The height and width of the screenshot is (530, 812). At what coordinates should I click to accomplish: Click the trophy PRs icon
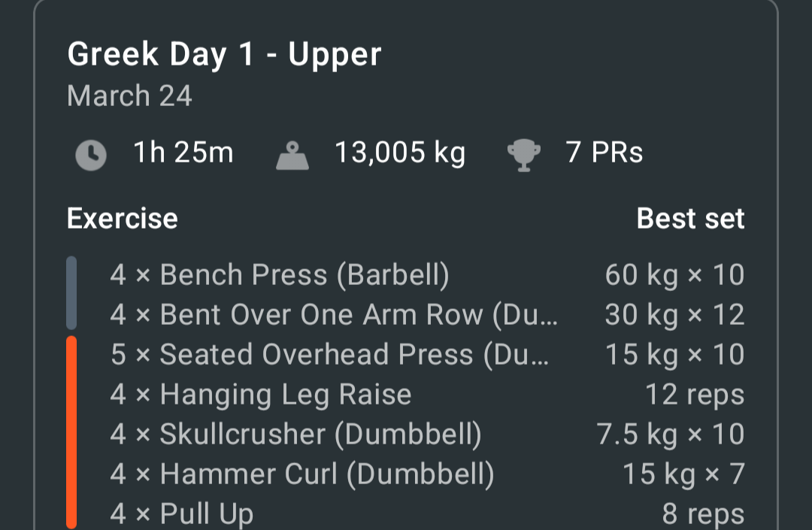coord(523,156)
